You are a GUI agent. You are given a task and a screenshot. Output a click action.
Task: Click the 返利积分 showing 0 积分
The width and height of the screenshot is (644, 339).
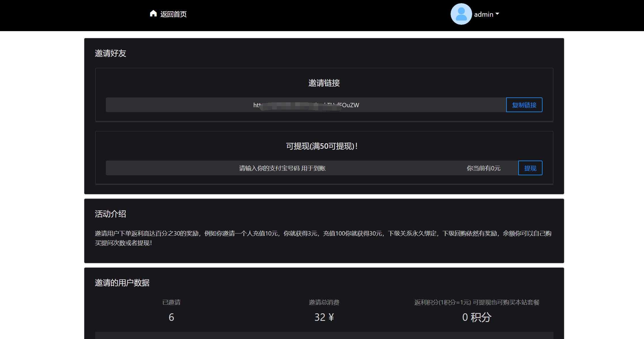477,317
